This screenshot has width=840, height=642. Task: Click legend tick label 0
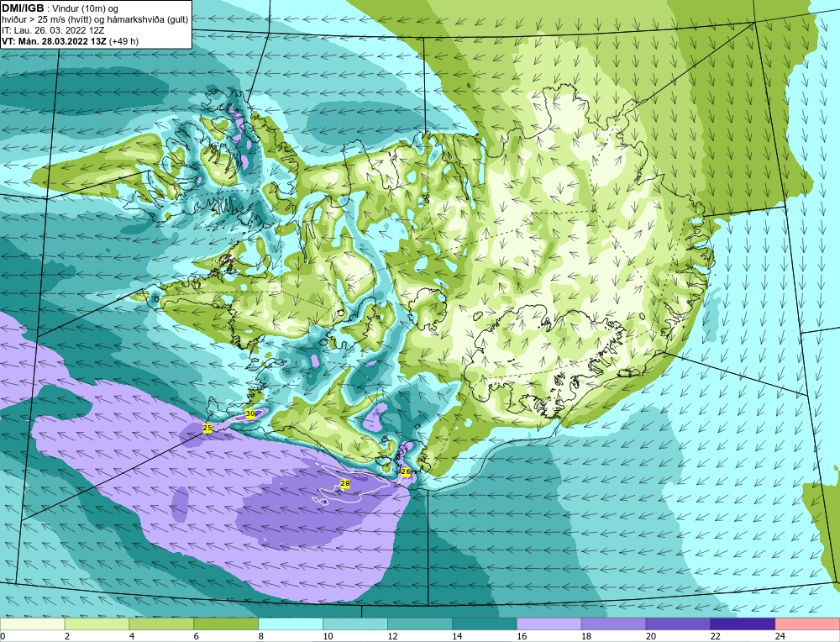(x=3, y=636)
